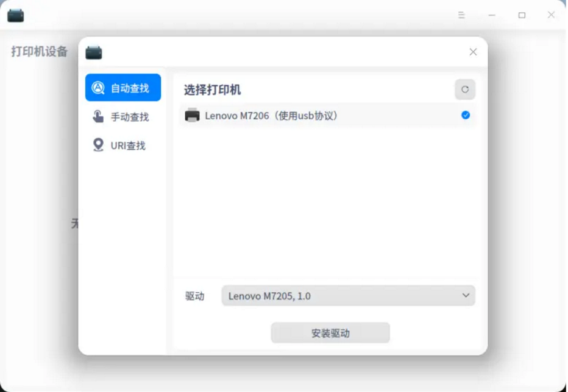Click the 安装驱动 button

pos(330,332)
